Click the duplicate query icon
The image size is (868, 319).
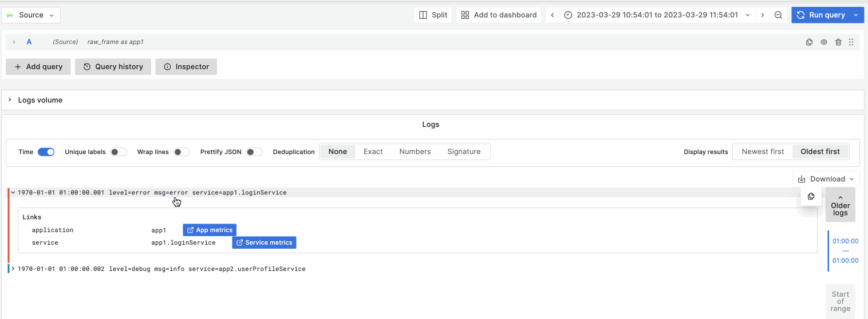tap(809, 42)
